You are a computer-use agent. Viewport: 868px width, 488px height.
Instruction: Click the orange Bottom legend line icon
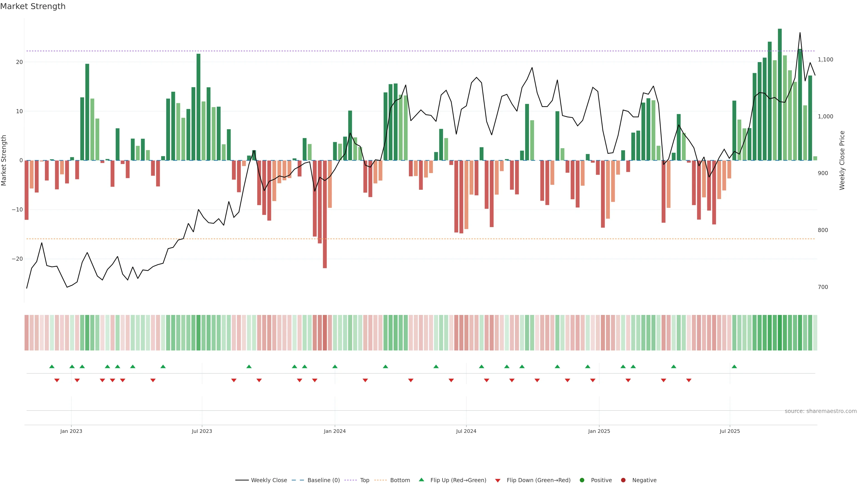(380, 480)
